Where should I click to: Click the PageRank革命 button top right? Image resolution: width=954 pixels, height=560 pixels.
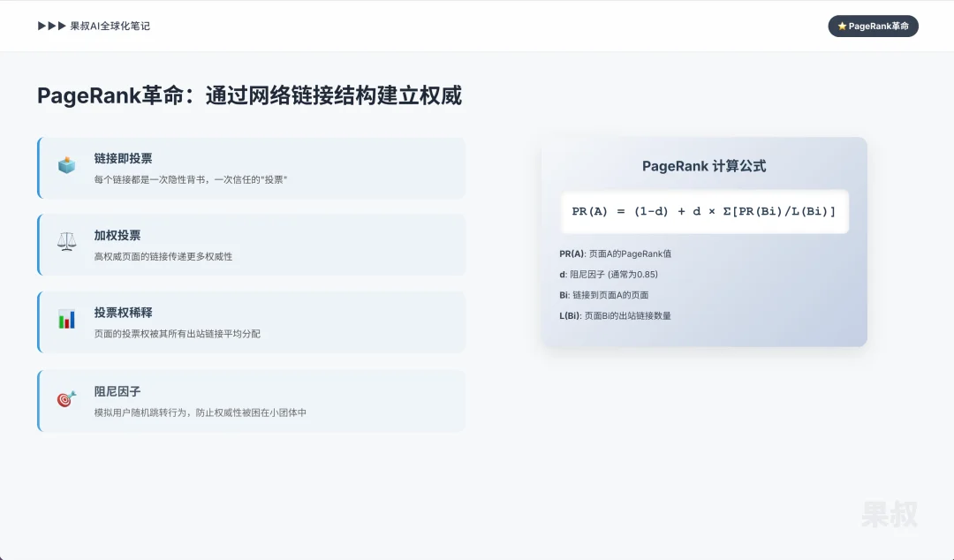[x=873, y=26]
